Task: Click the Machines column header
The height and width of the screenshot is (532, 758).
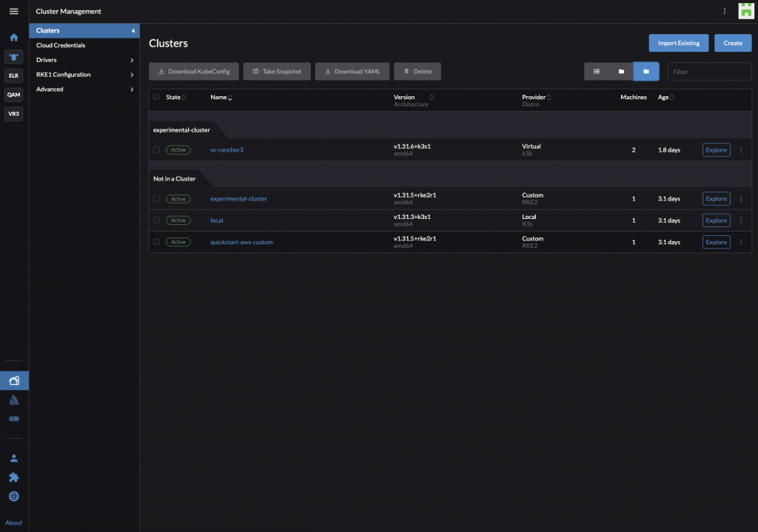Action: pos(634,97)
